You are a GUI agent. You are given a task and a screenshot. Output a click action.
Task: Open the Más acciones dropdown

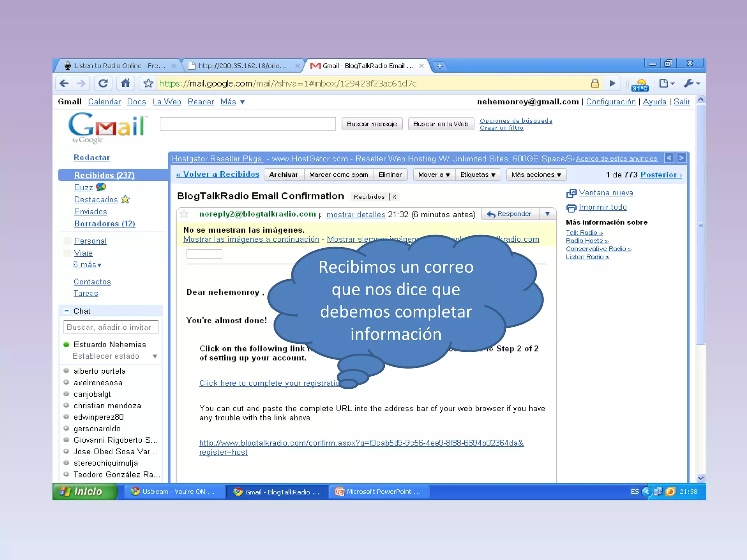coord(536,175)
